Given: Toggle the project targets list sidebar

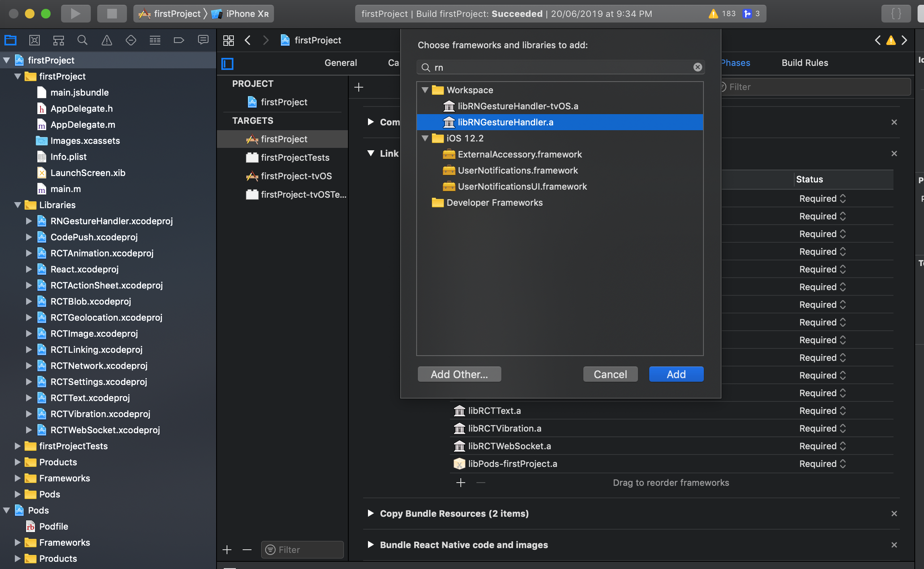Looking at the screenshot, I should click(x=227, y=63).
